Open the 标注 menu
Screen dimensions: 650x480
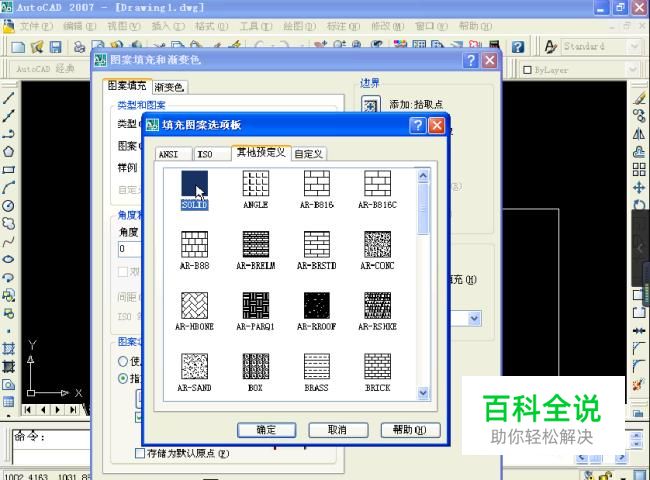click(343, 27)
